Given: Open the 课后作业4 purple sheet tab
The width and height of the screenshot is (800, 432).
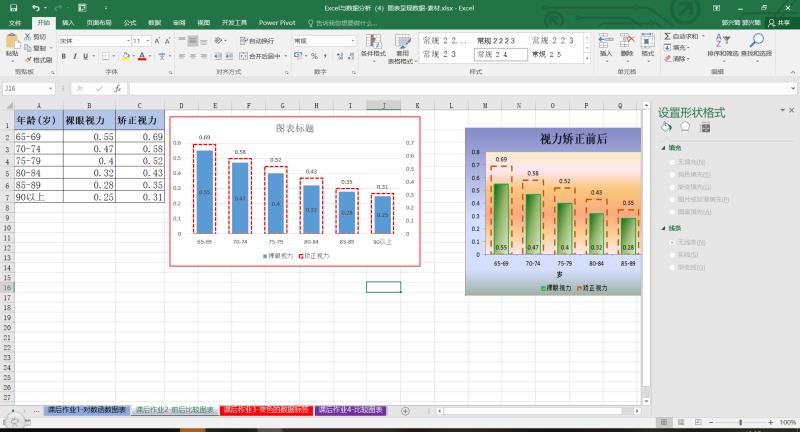Looking at the screenshot, I should [x=351, y=410].
